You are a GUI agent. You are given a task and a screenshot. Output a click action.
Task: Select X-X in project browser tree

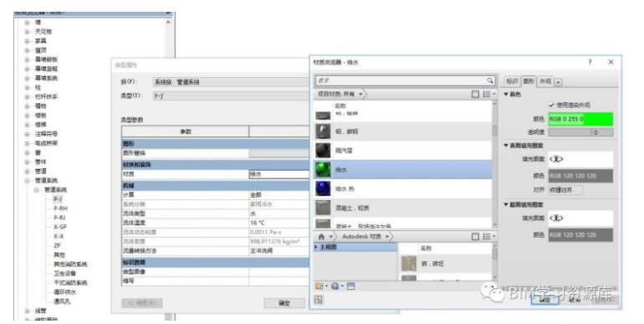pos(59,236)
